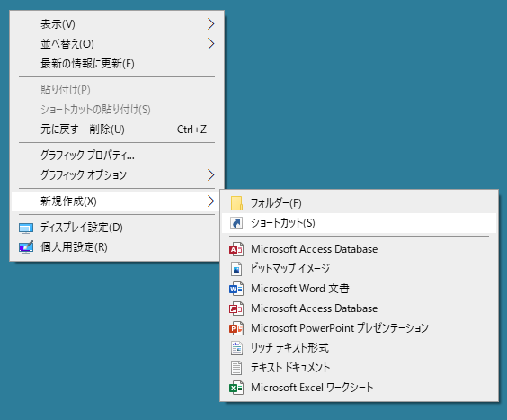Click the Microsoft Word document icon
Screen dimensions: 507x420
[x=236, y=289]
